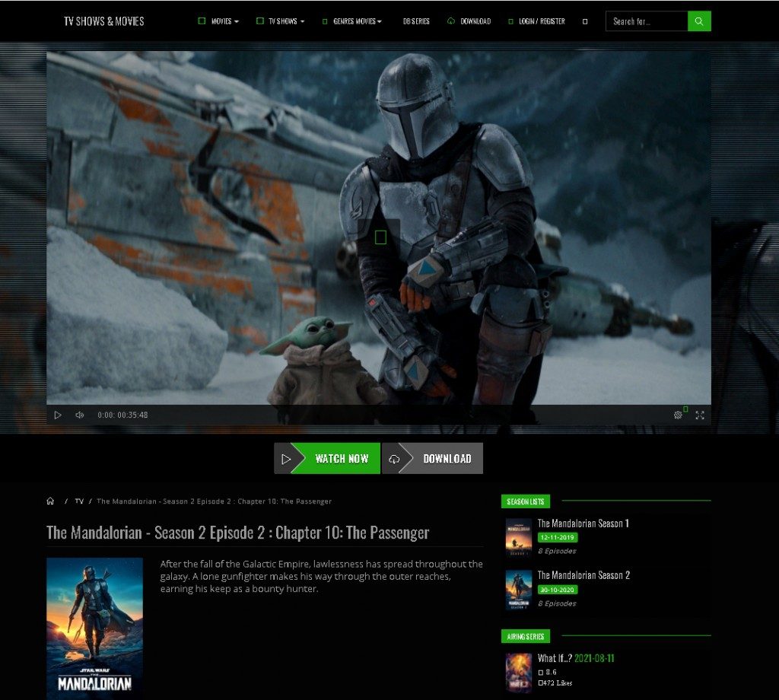Type in the Search for input field
The image size is (779, 700).
pos(645,21)
